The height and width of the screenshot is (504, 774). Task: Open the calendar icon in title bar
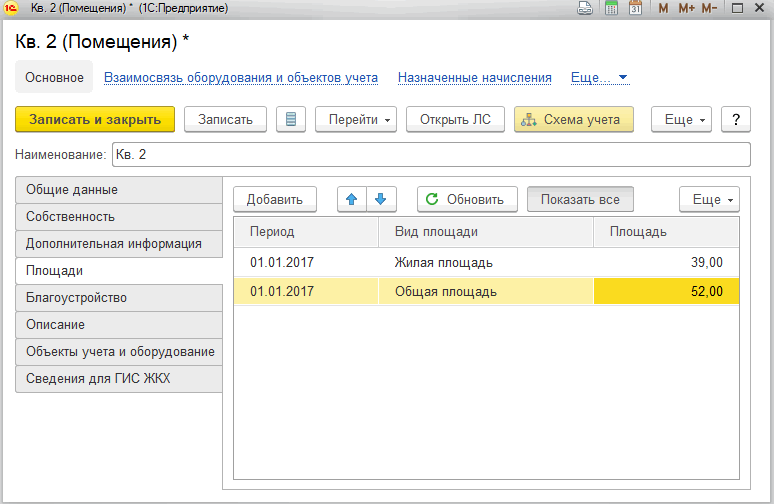[636, 8]
